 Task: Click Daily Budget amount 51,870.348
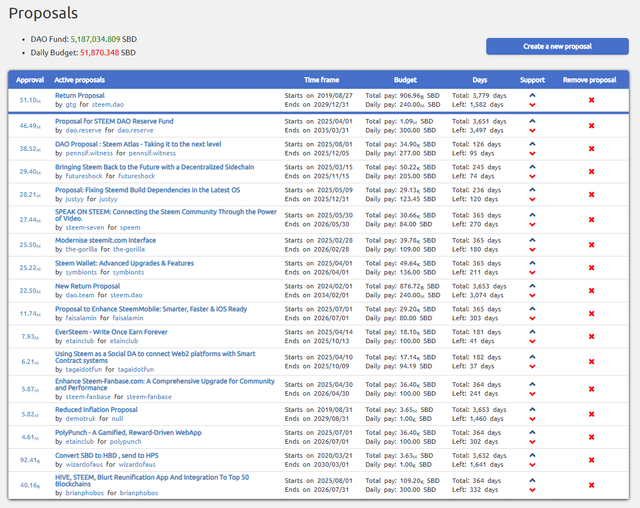(x=100, y=53)
